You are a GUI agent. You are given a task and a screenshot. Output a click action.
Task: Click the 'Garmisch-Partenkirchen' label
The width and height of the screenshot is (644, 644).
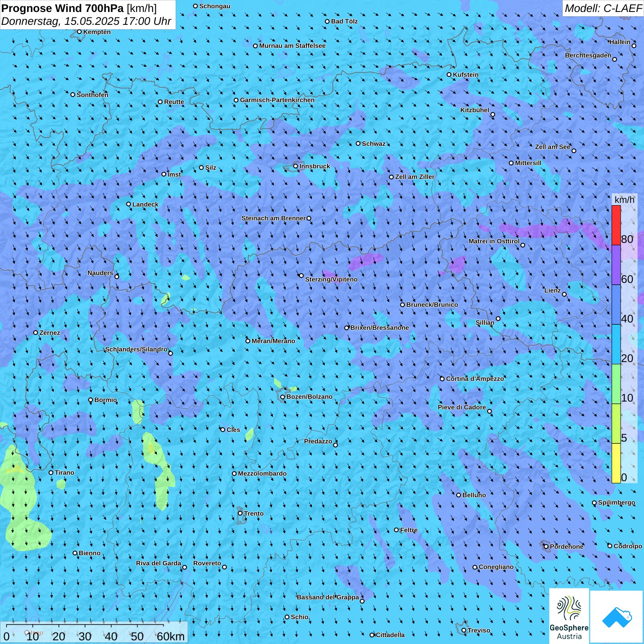point(277,100)
